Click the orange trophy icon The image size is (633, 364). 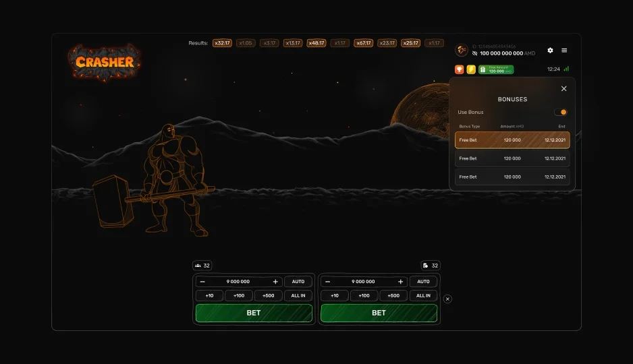460,69
